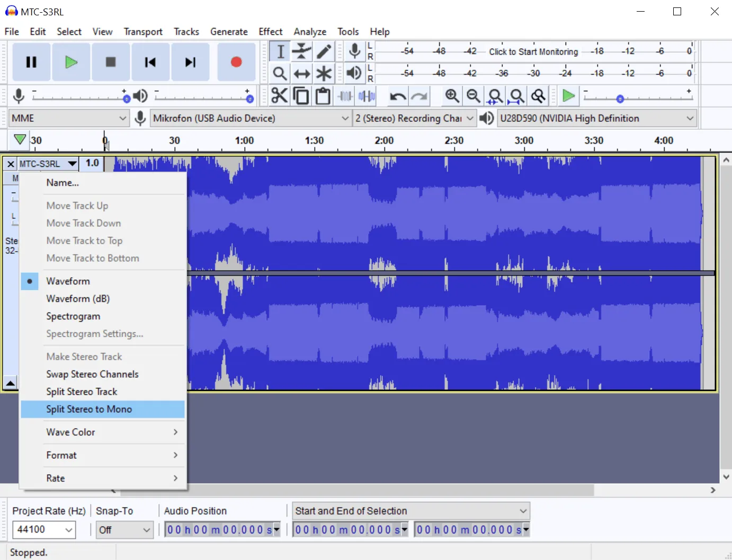Open the Effect menu
This screenshot has width=732, height=560.
270,31
